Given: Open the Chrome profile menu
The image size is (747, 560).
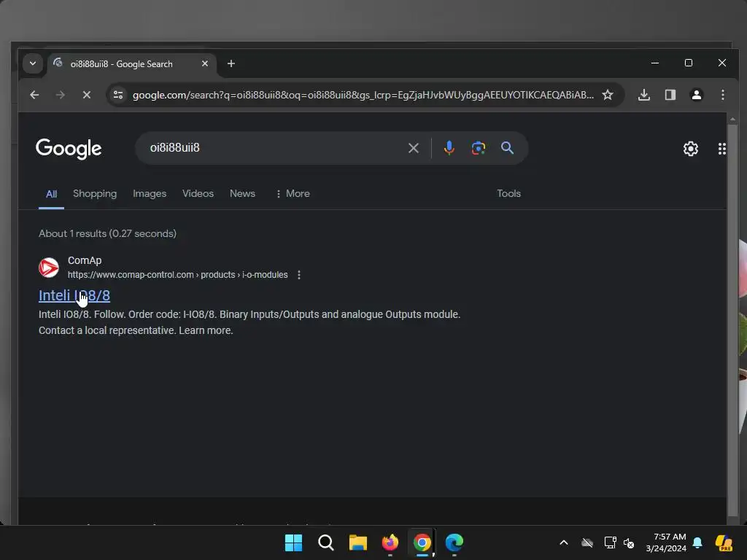Looking at the screenshot, I should (697, 95).
